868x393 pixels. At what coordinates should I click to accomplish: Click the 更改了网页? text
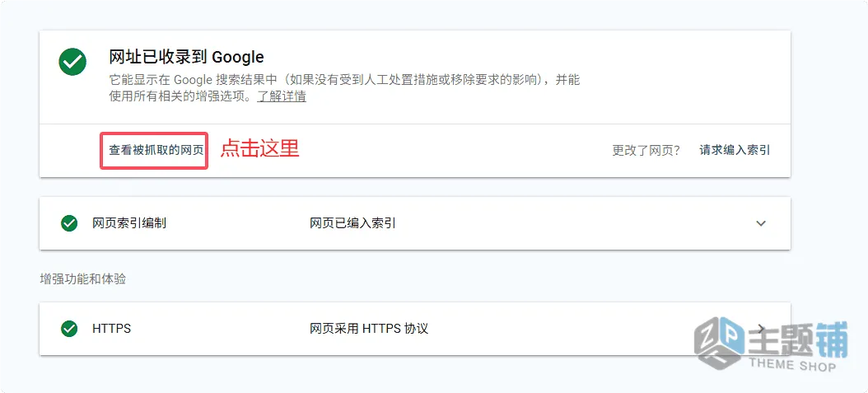(646, 150)
